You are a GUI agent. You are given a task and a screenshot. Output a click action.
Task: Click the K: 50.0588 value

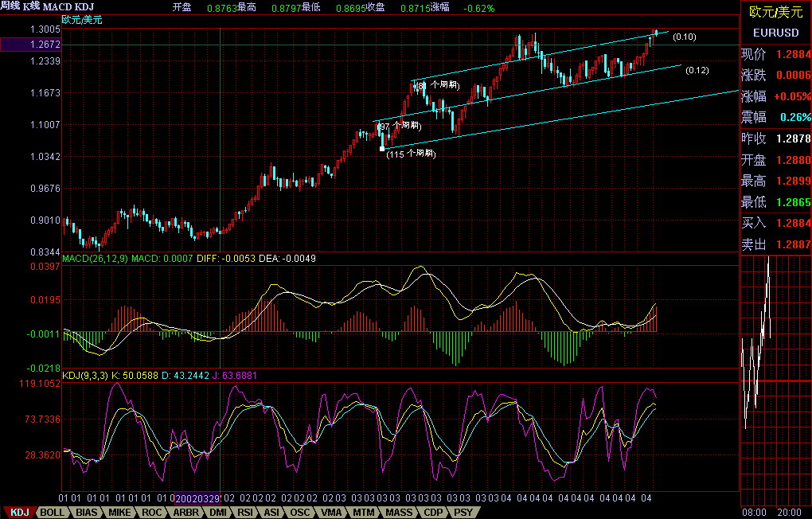(135, 376)
